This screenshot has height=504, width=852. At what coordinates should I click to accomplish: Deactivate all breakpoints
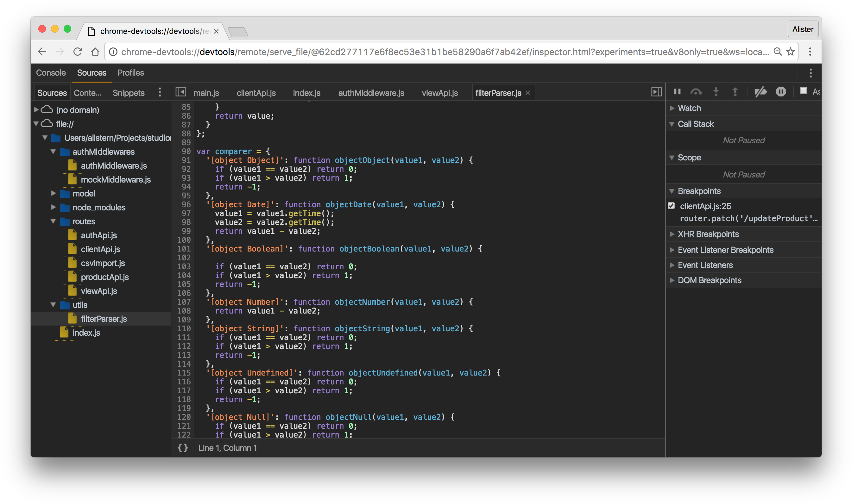(x=760, y=92)
